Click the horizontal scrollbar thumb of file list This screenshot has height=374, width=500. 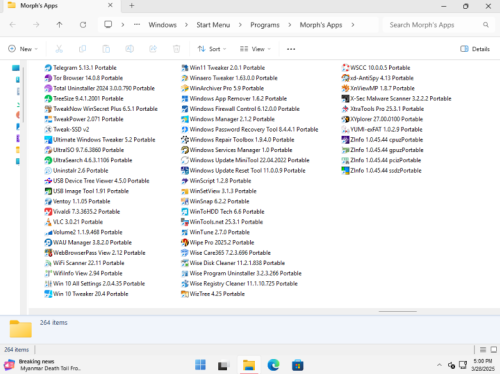point(398,312)
